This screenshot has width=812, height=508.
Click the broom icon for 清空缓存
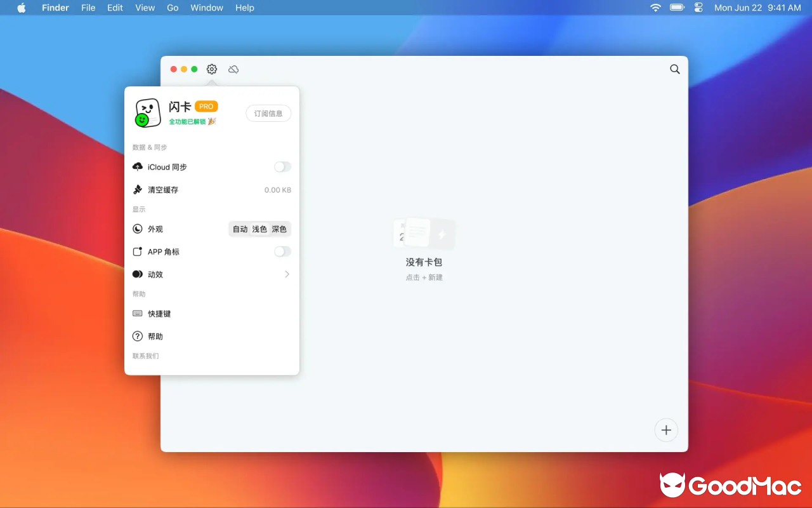138,189
